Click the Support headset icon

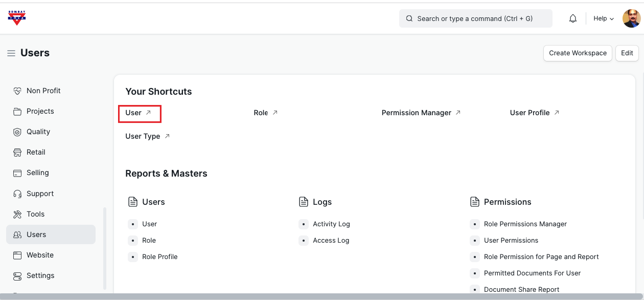[x=17, y=194]
